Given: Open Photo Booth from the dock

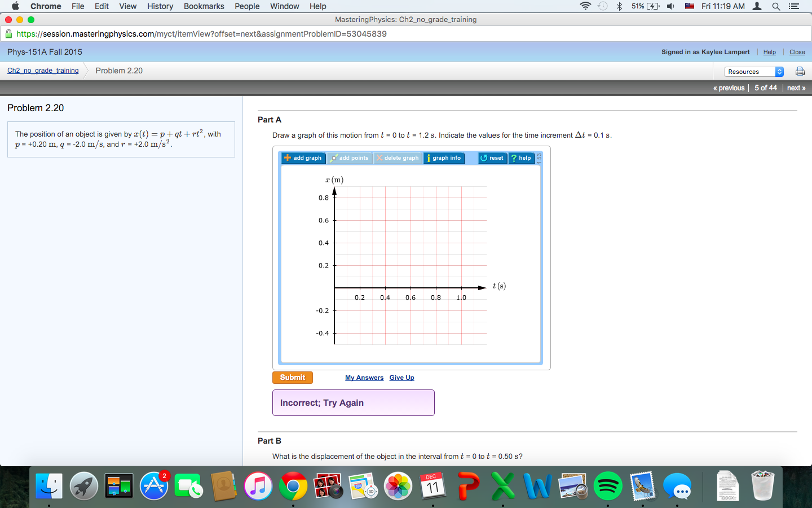Looking at the screenshot, I should pyautogui.click(x=328, y=486).
